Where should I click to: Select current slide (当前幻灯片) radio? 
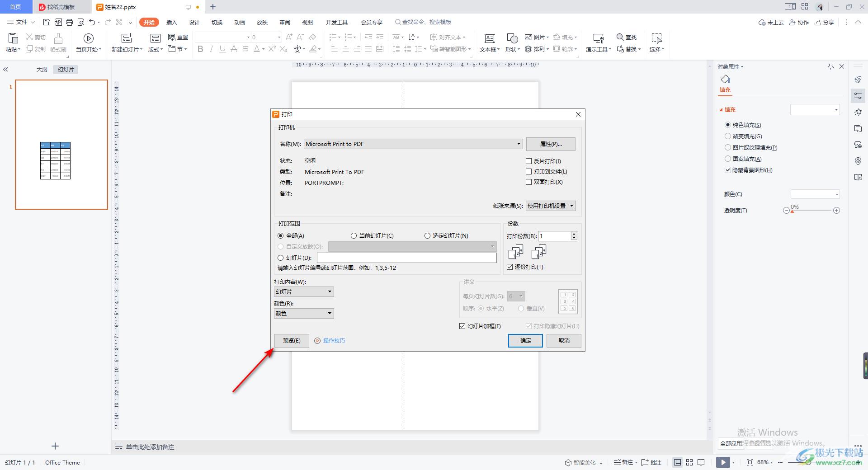click(x=354, y=235)
